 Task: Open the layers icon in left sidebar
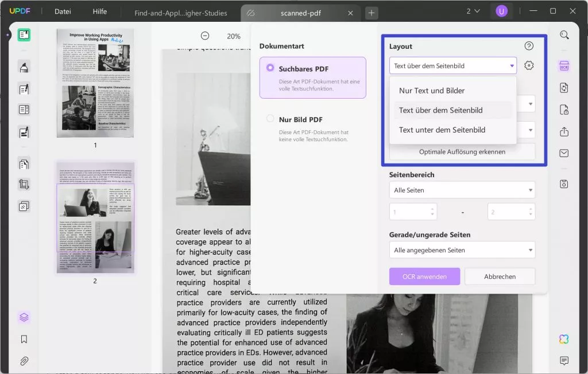point(24,317)
